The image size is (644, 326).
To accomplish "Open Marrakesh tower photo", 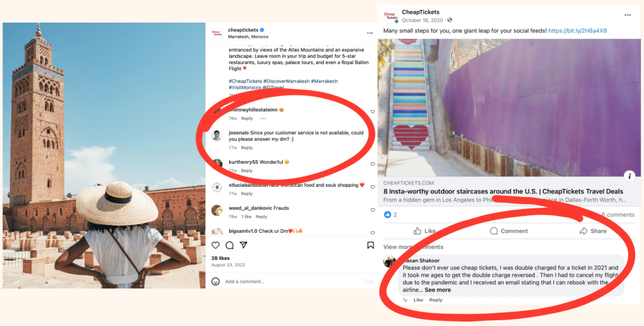I will click(104, 155).
